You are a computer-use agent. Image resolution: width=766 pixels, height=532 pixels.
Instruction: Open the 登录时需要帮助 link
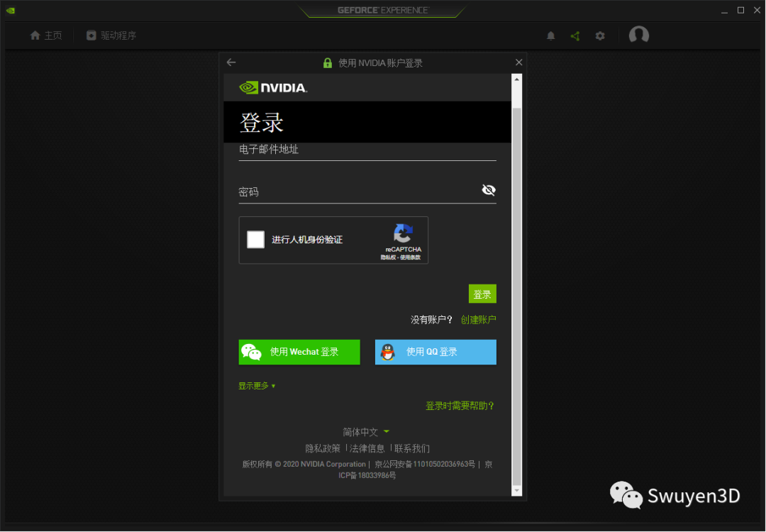pos(460,406)
